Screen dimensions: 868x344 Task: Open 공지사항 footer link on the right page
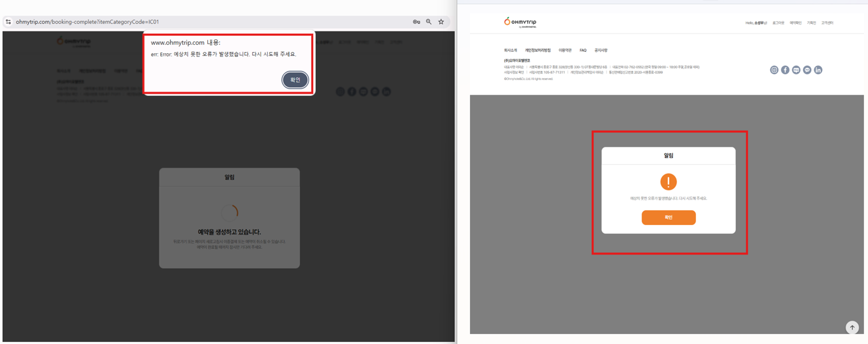pos(601,50)
